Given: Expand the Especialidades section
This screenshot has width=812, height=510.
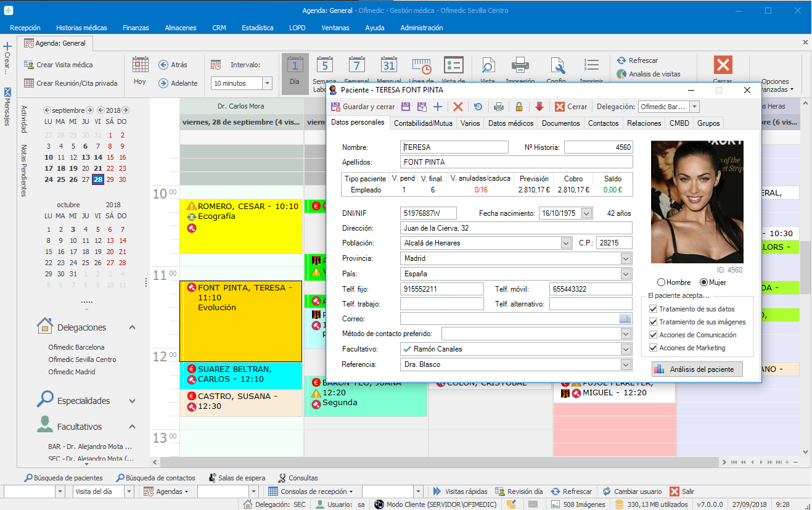Looking at the screenshot, I should pyautogui.click(x=132, y=401).
